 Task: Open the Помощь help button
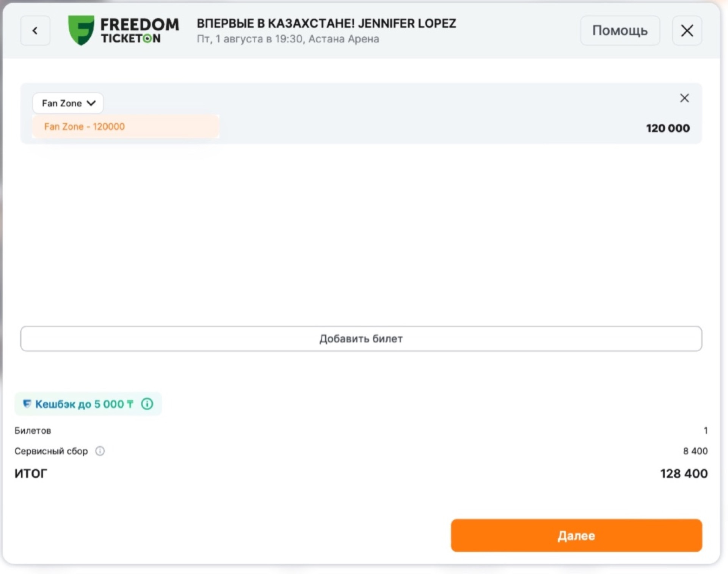pos(620,31)
